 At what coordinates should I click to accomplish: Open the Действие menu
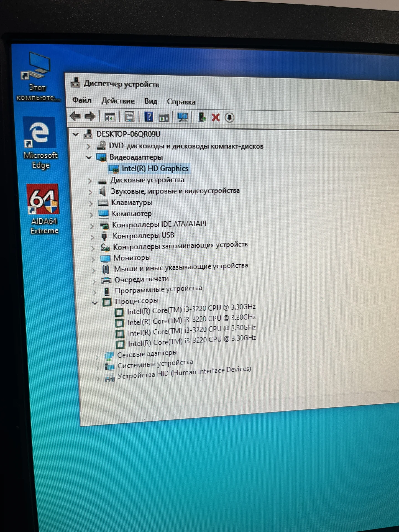click(118, 101)
